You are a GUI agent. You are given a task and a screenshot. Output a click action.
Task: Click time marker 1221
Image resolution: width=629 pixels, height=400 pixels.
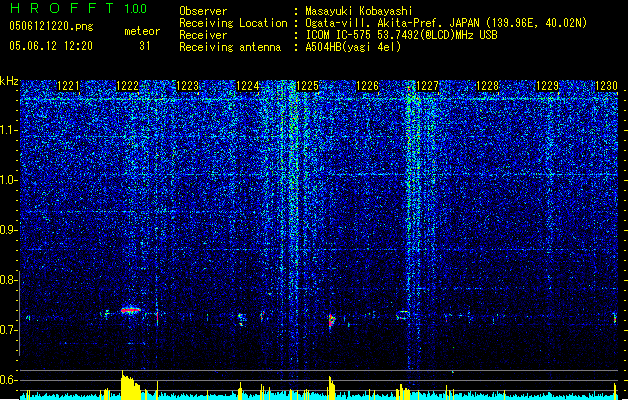(69, 86)
